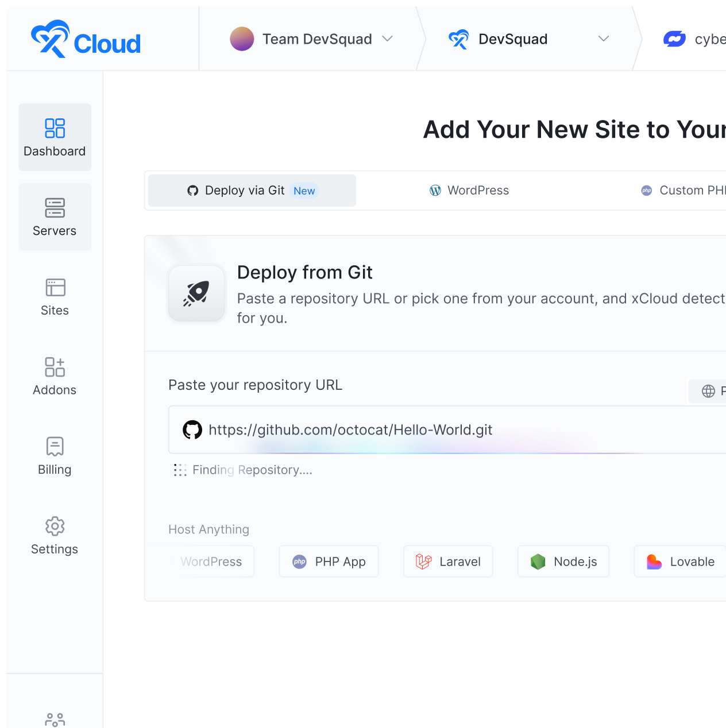
Task: Choose the Lovable host option
Action: 681,562
